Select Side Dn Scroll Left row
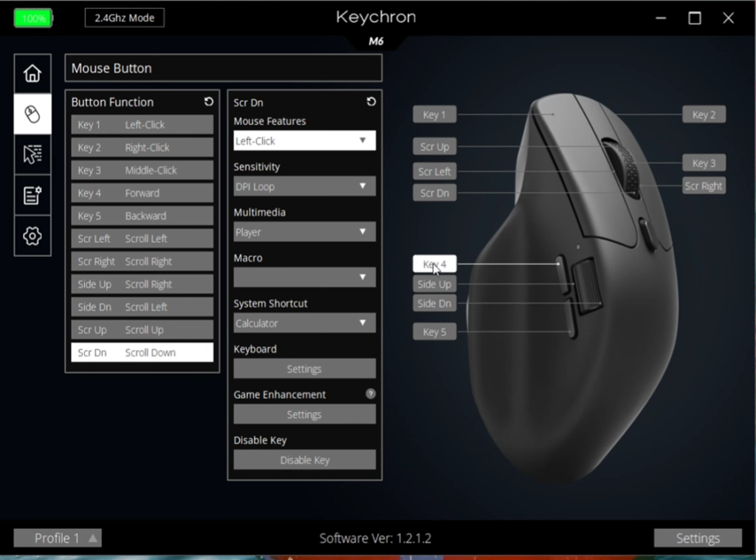756x560 pixels. pyautogui.click(x=142, y=307)
